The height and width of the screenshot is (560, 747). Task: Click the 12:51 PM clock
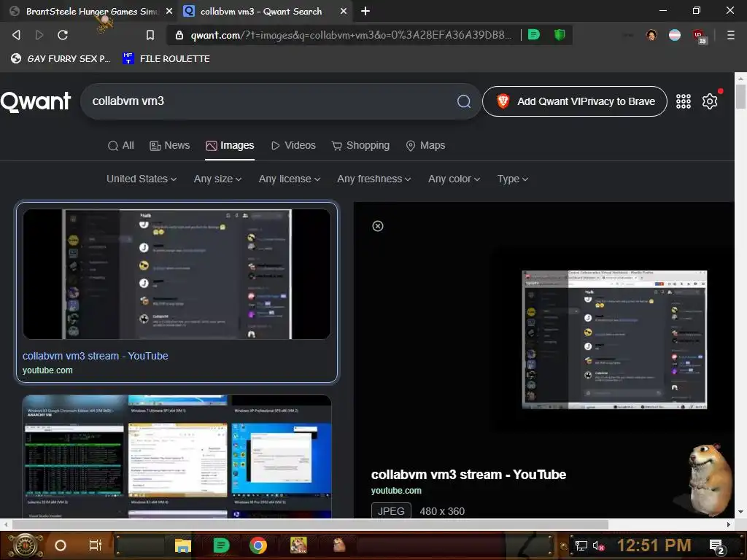(654, 545)
